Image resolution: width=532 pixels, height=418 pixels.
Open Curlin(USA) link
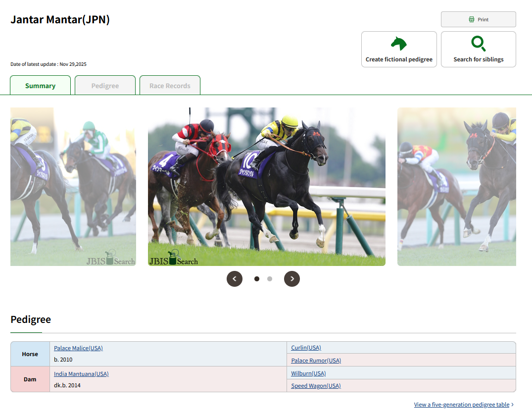(x=306, y=348)
